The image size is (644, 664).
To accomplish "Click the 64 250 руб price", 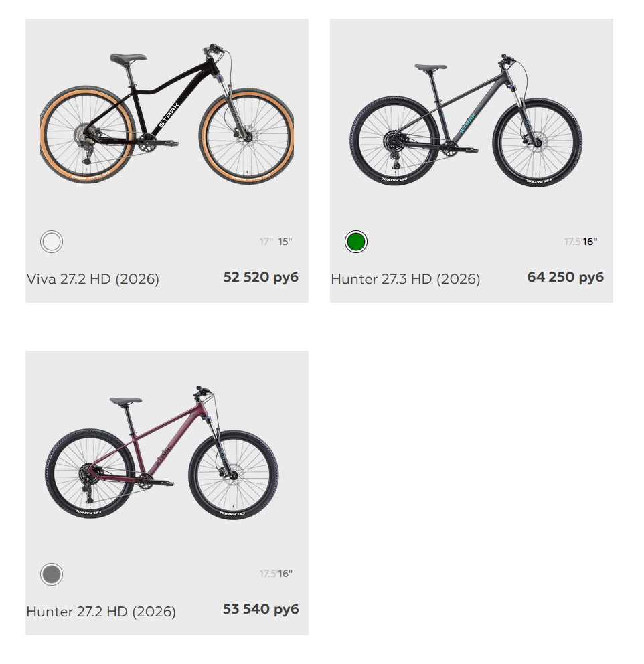I will pyautogui.click(x=565, y=277).
